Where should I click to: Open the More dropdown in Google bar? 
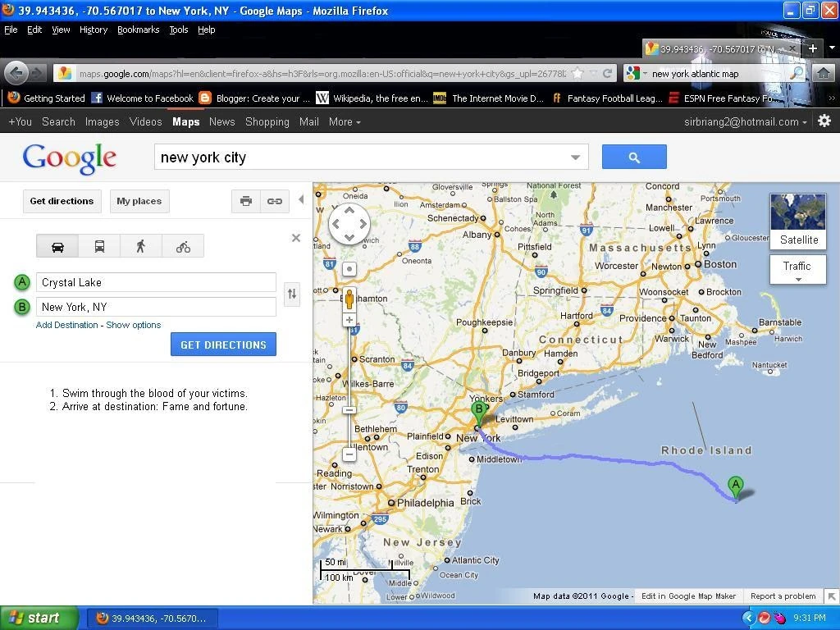pyautogui.click(x=345, y=121)
